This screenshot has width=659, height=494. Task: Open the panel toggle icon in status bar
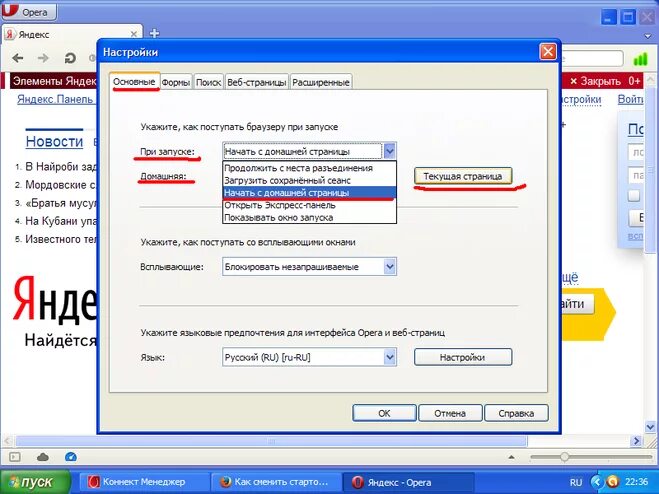(x=15, y=457)
